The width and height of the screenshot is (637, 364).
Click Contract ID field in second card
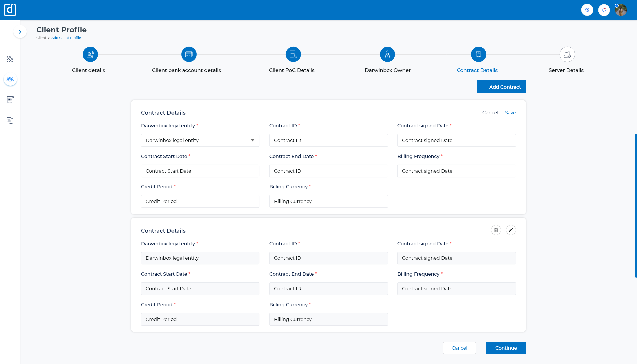pyautogui.click(x=328, y=258)
